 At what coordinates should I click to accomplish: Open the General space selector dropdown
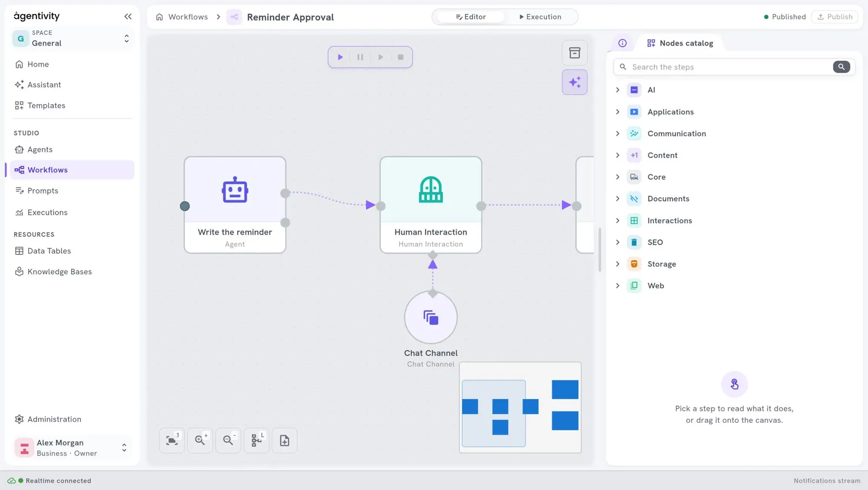tap(73, 38)
